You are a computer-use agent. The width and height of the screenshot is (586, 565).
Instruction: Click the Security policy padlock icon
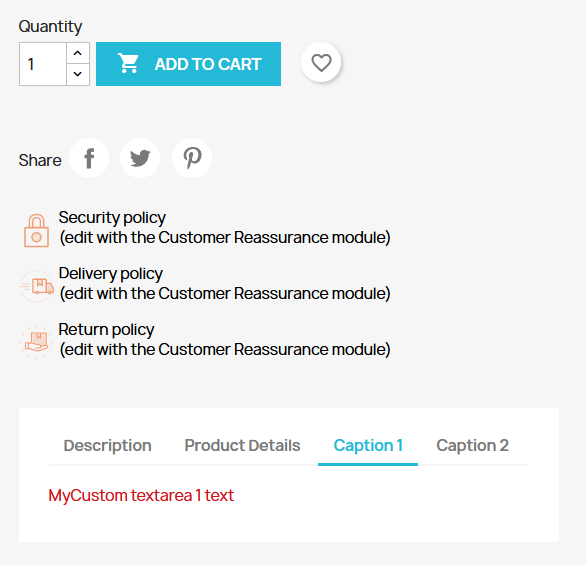(x=36, y=231)
